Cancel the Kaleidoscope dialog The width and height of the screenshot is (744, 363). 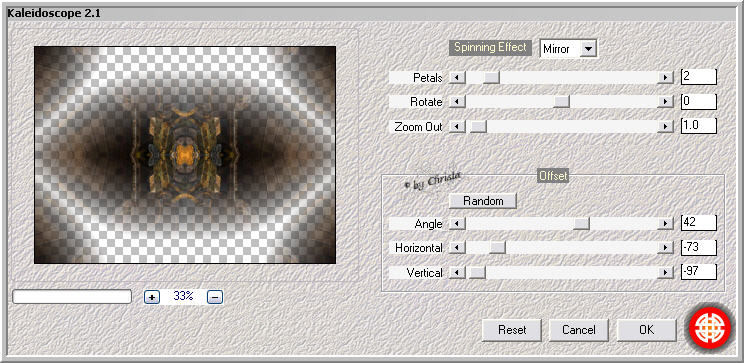[x=579, y=330]
